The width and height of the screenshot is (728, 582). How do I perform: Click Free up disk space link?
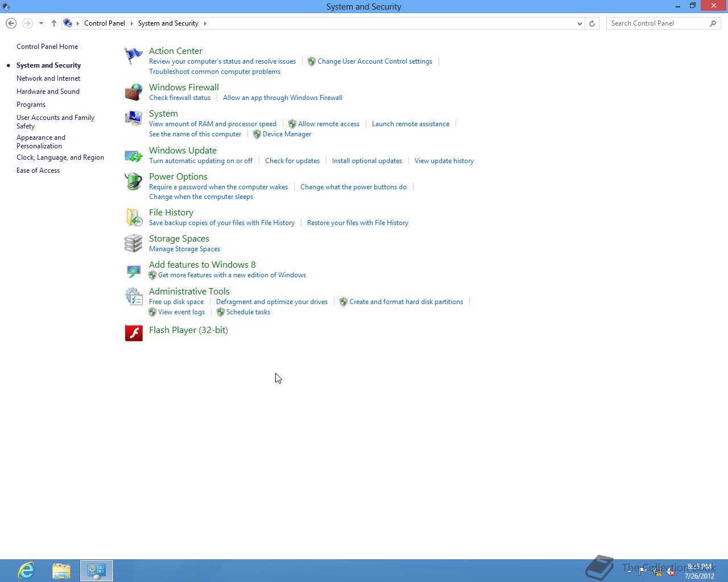pos(176,302)
